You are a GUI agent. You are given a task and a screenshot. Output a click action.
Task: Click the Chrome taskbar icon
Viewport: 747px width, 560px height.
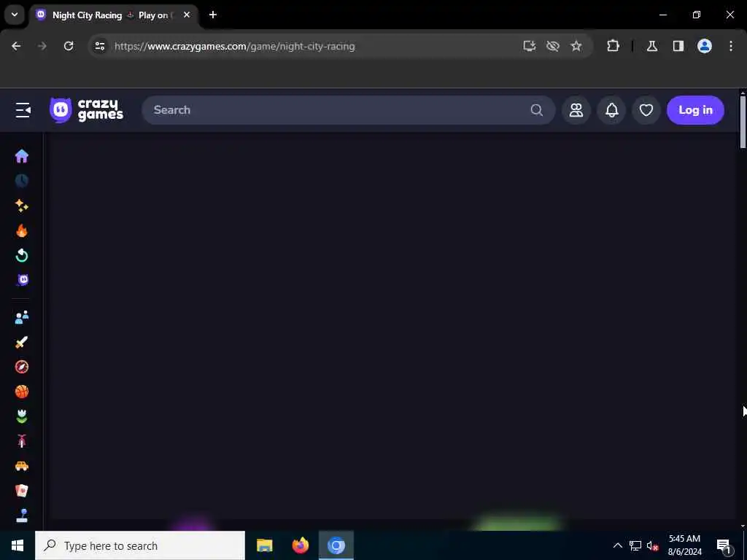point(336,545)
